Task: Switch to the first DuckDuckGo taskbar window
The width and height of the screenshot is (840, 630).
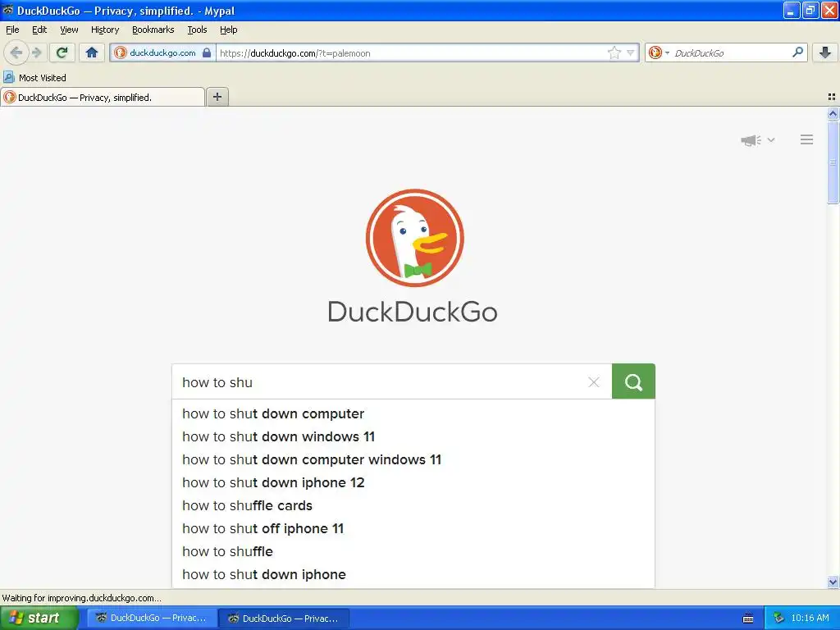Action: (152, 618)
